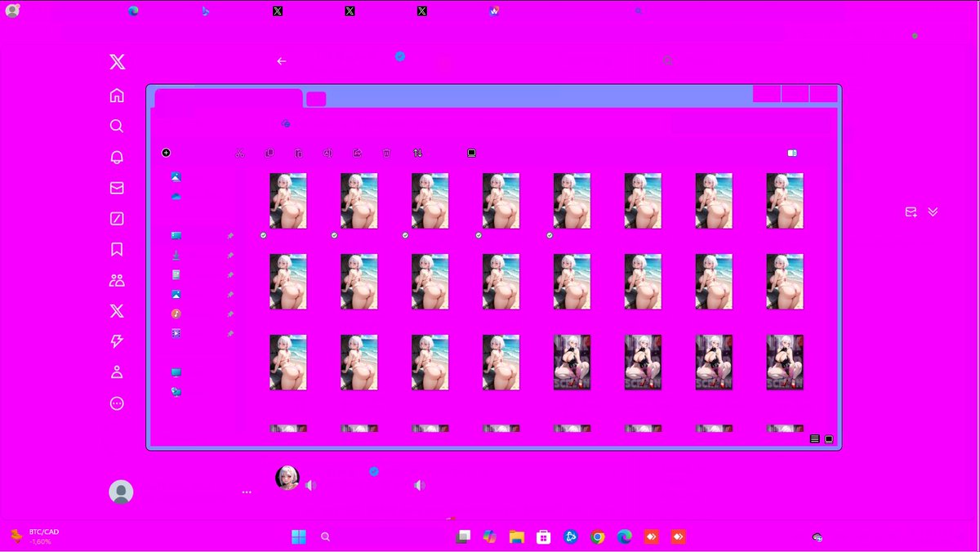Switch to the first X browser tab
This screenshot has width=980, height=552.
tap(278, 11)
